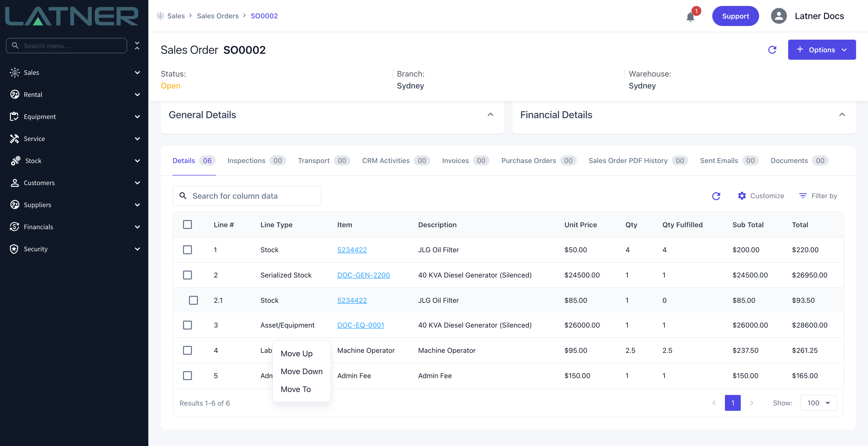Image resolution: width=868 pixels, height=446 pixels.
Task: Expand the Stock menu chevron
Action: [137, 161]
